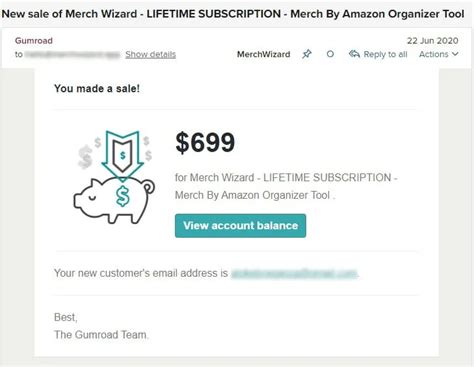Show details of the email recipients
The height and width of the screenshot is (367, 474).
(x=150, y=54)
